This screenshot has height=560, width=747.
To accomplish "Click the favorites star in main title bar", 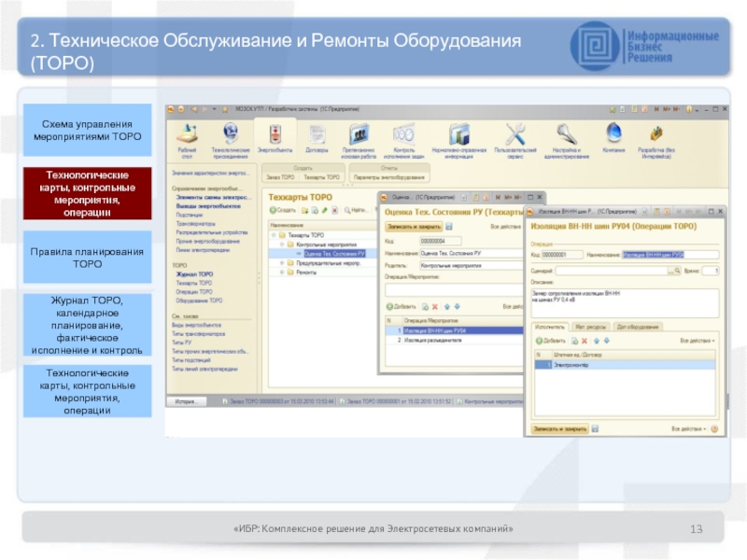I will (225, 109).
